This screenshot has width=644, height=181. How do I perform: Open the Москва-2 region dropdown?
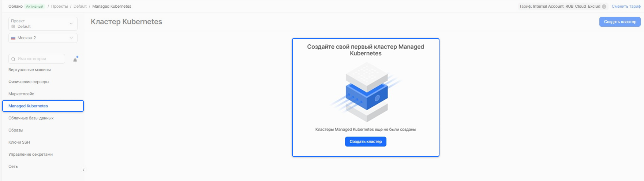(43, 38)
